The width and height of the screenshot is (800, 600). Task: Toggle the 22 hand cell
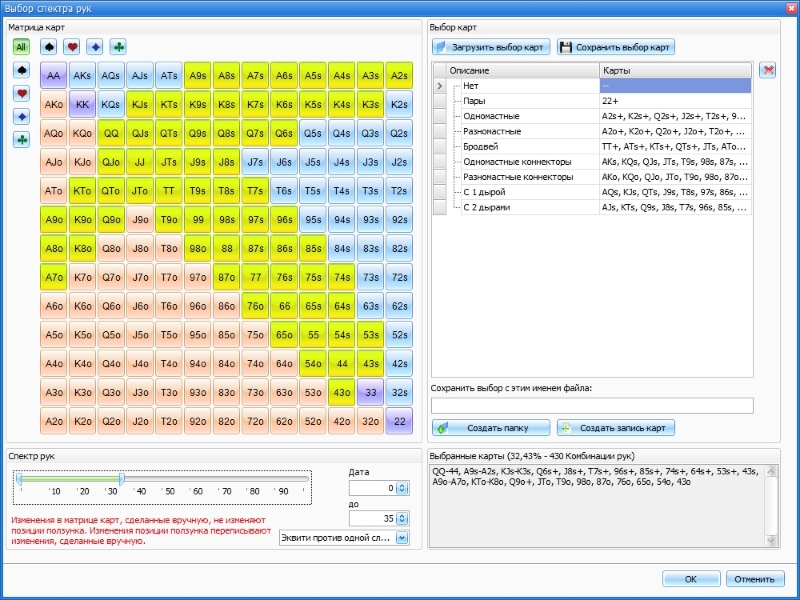[399, 421]
